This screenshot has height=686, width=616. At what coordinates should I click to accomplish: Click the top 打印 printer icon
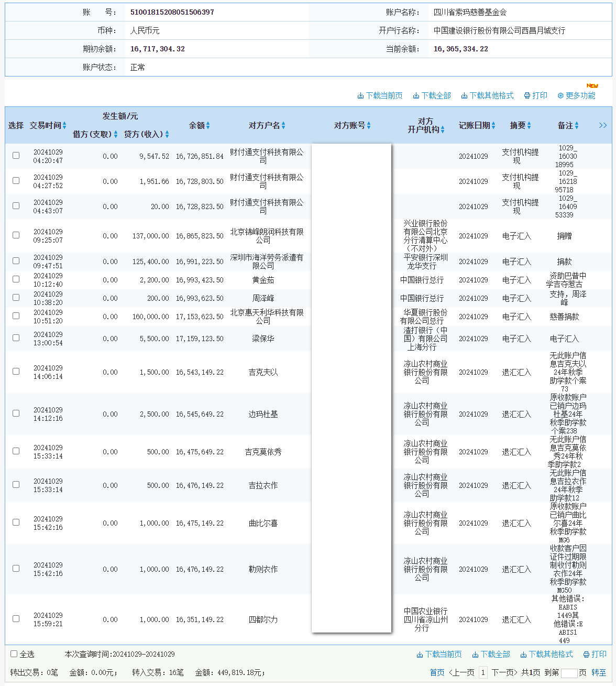[527, 96]
